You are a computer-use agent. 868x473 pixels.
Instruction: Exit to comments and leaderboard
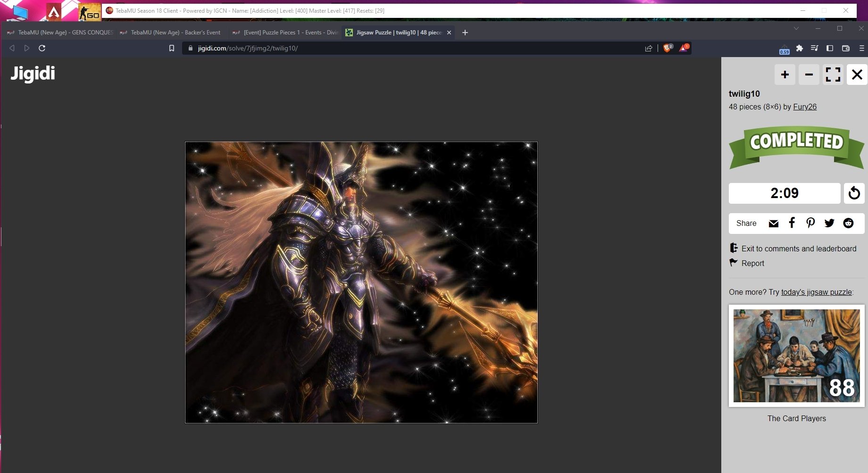[793, 249]
